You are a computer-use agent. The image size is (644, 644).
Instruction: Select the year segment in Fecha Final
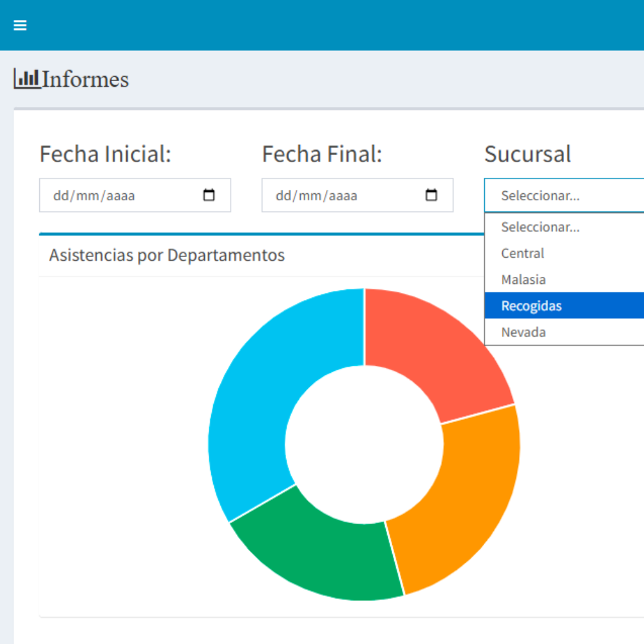pyautogui.click(x=343, y=196)
